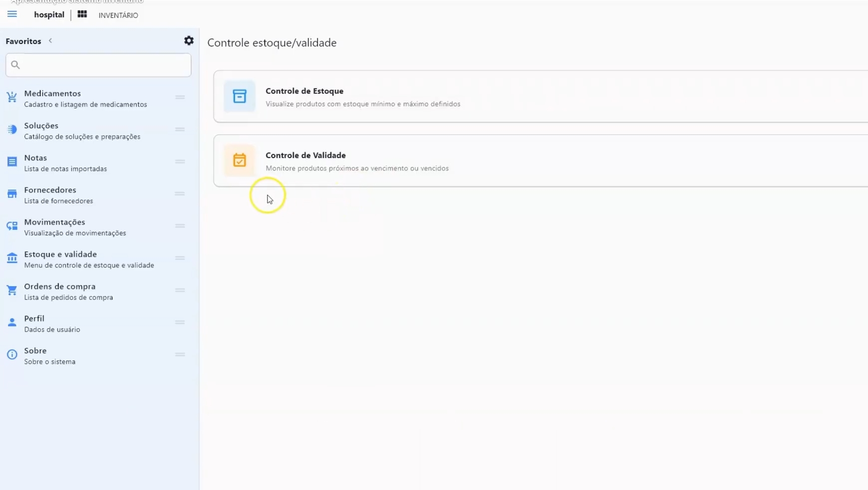Click the Controle de Estoque calendar icon
The image size is (868, 490).
pos(240,97)
